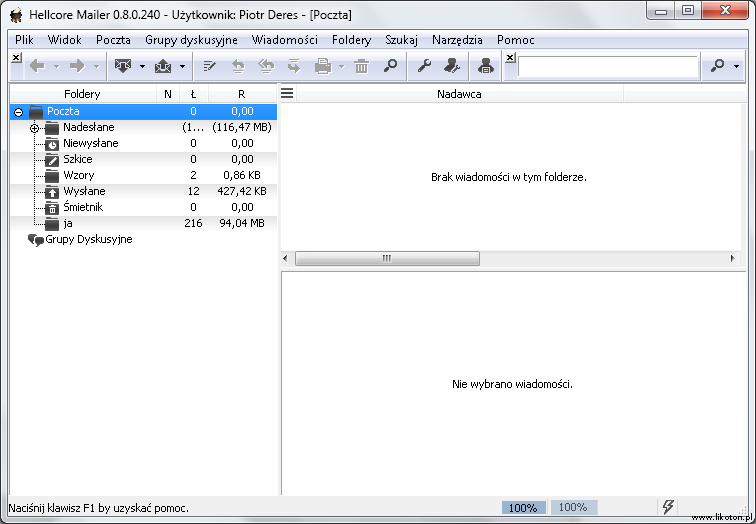This screenshot has height=524, width=756.
Task: Click the Forward arrow toolbar icon
Action: (x=77, y=66)
